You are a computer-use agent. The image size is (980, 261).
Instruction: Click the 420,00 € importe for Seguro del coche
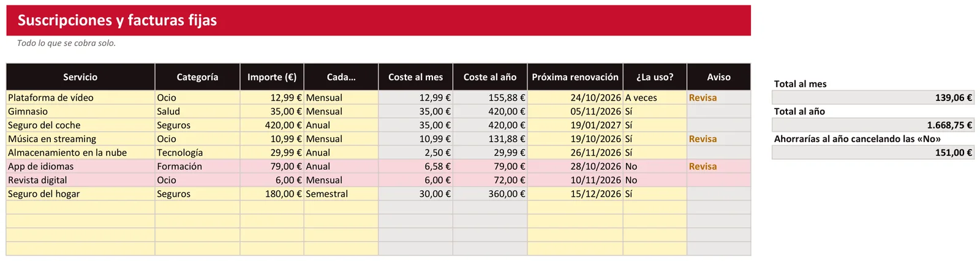[272, 125]
